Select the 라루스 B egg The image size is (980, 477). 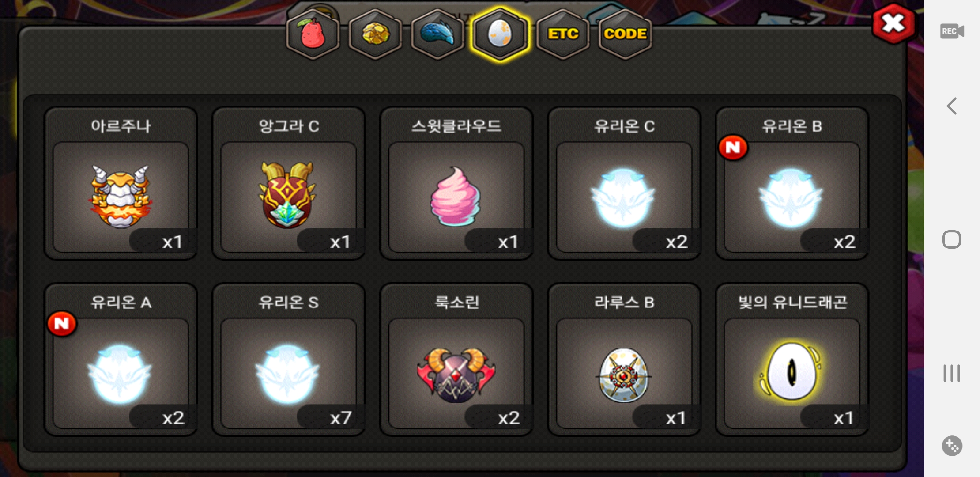coord(624,360)
